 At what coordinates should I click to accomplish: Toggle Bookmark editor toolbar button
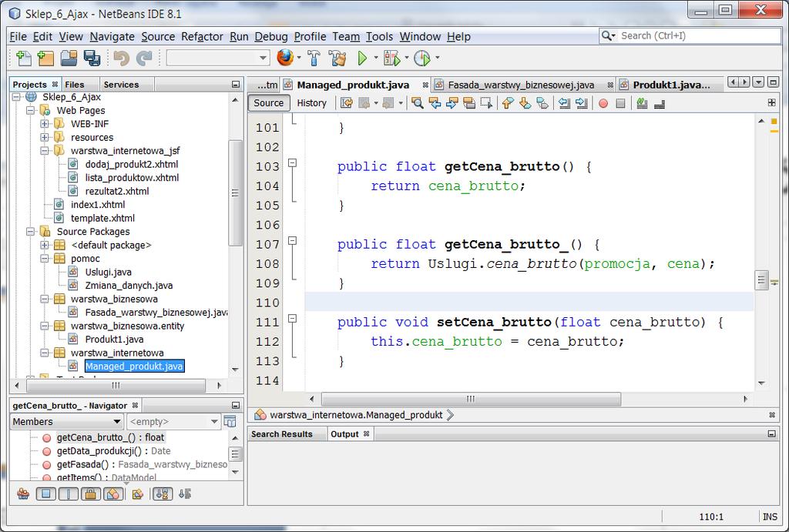[542, 103]
